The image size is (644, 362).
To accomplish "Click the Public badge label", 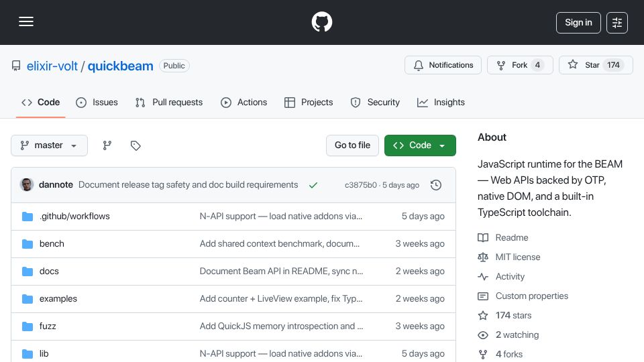I will pos(174,66).
